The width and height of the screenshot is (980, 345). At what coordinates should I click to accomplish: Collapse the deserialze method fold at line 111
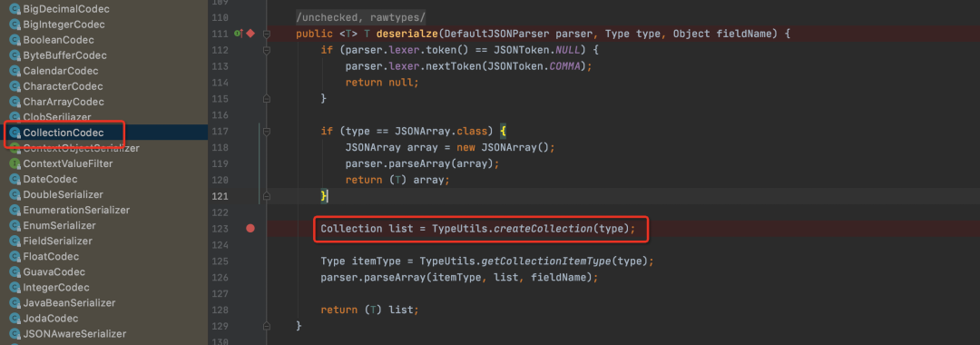click(x=267, y=33)
